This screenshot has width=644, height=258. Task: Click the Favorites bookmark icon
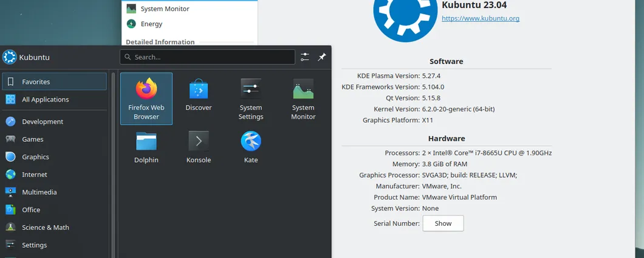11,82
